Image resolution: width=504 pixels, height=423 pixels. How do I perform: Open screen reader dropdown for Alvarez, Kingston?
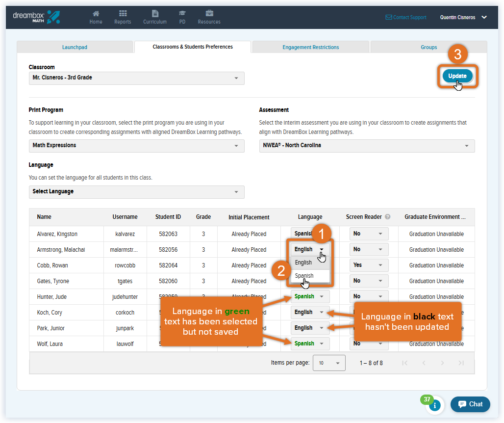click(x=369, y=234)
